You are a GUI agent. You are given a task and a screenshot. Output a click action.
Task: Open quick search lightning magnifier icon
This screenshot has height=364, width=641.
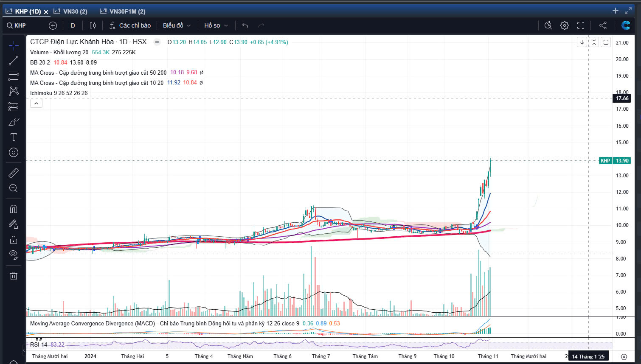548,25
